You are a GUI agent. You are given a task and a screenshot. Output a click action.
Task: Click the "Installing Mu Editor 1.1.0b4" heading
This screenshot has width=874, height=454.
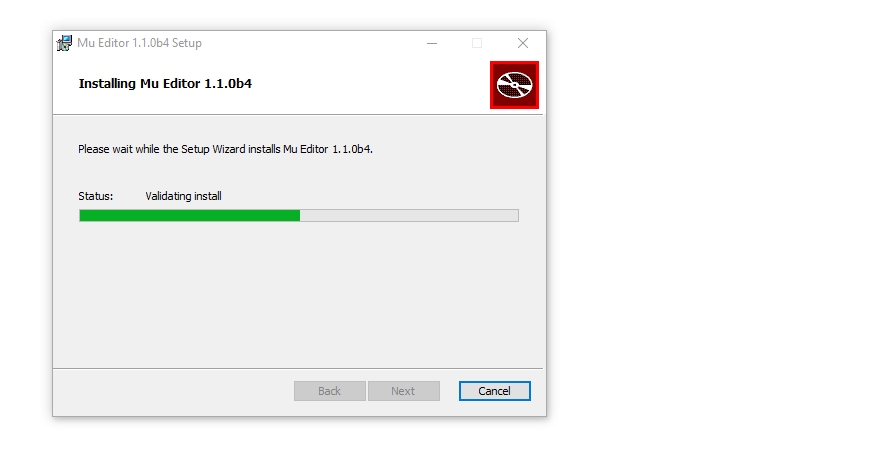[x=165, y=84]
